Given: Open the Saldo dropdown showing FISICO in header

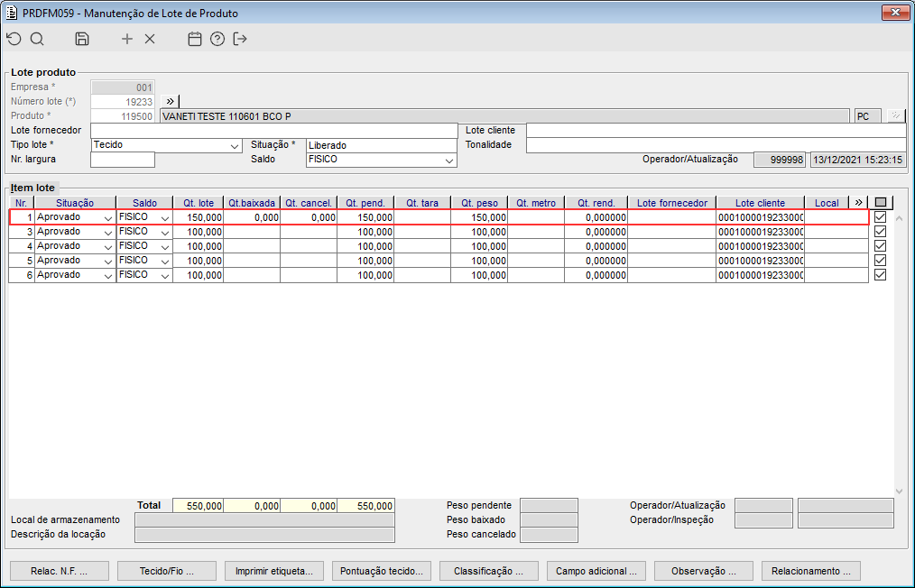Looking at the screenshot, I should click(x=448, y=161).
